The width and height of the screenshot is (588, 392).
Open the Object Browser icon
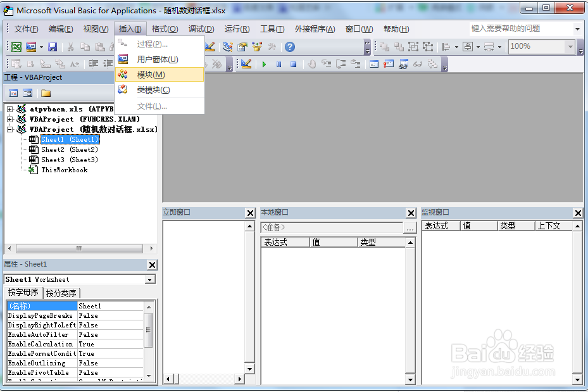(257, 47)
